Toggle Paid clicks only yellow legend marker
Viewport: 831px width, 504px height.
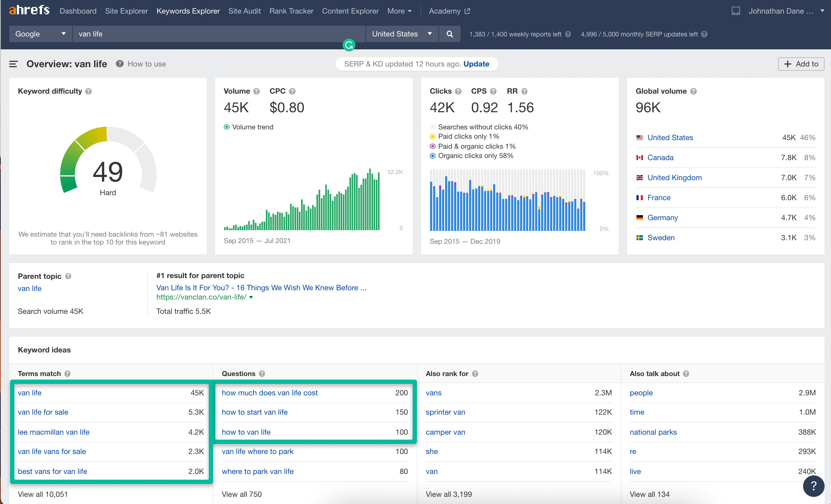pyautogui.click(x=433, y=137)
